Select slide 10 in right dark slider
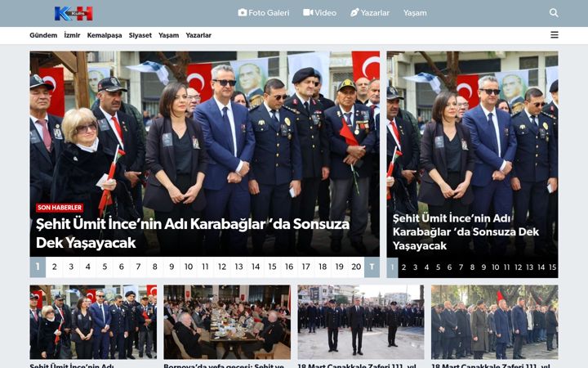 [496, 267]
